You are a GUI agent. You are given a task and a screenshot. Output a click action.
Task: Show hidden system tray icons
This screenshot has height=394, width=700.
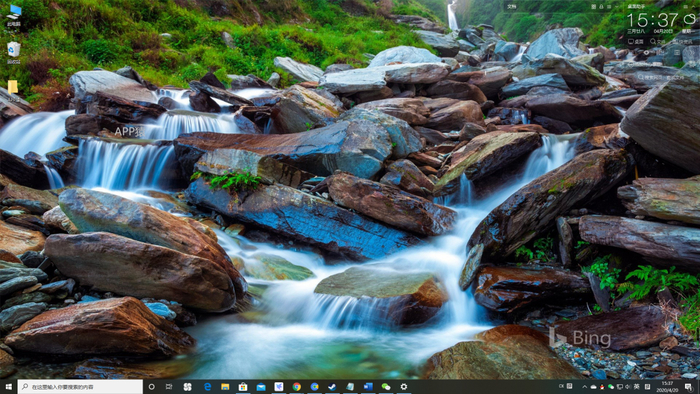click(585, 387)
